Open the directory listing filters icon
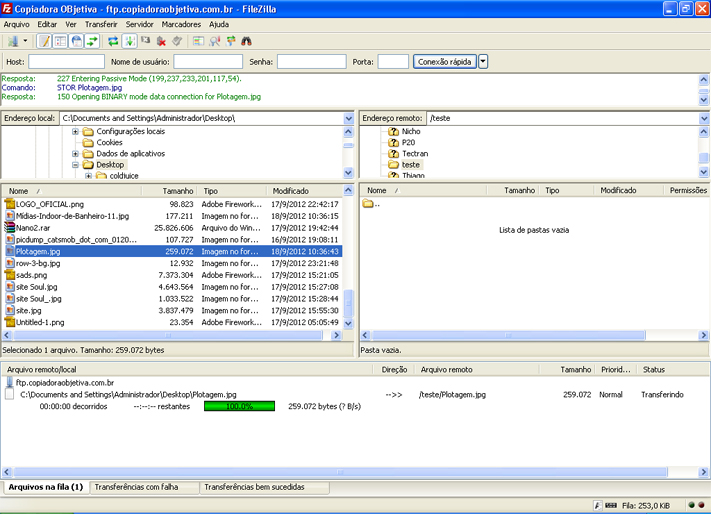 tap(198, 41)
